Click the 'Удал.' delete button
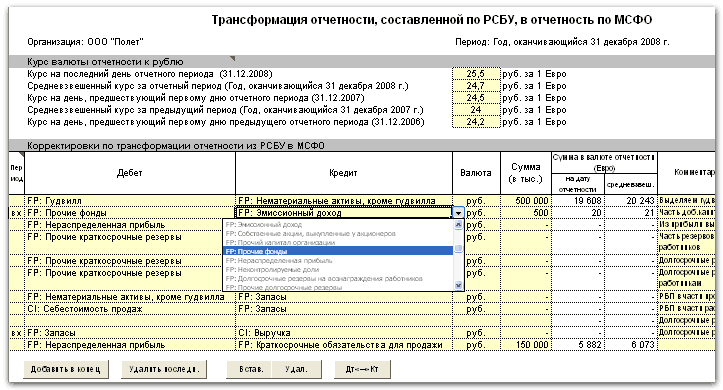Viewport: 723px width, 390px height. pos(296,369)
